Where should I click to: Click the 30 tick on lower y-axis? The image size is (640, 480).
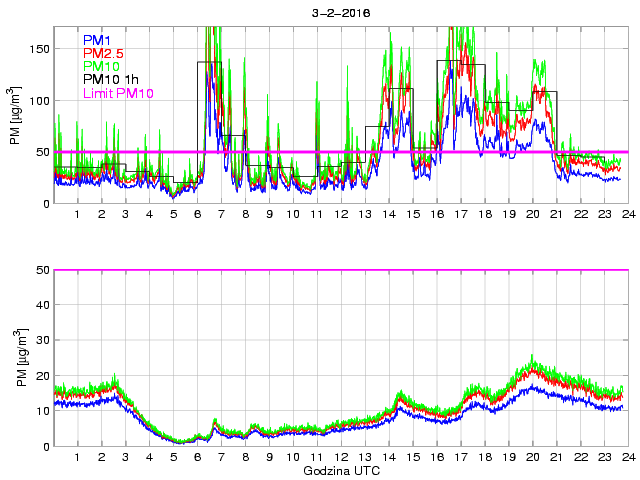pos(41,341)
